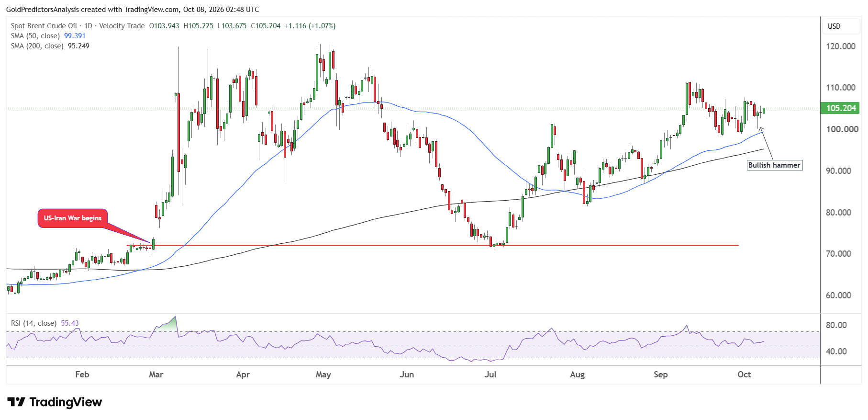Screen dimensions: 868x420
Task: Click the Jul label on the time axis
Action: point(490,375)
